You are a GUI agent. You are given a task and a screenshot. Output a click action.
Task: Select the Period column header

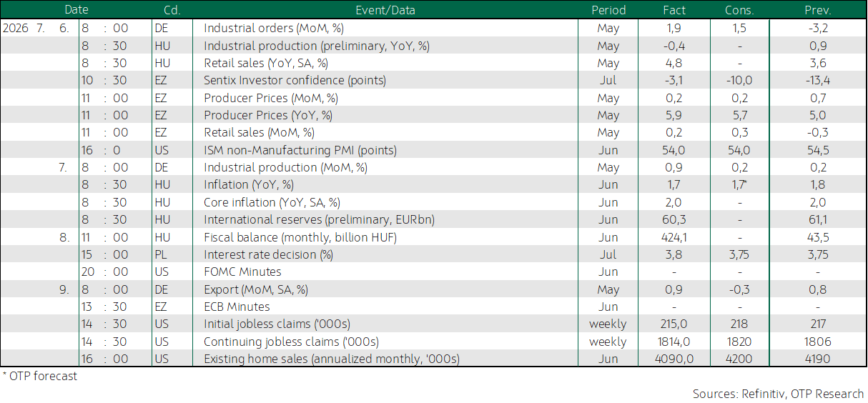pos(608,10)
